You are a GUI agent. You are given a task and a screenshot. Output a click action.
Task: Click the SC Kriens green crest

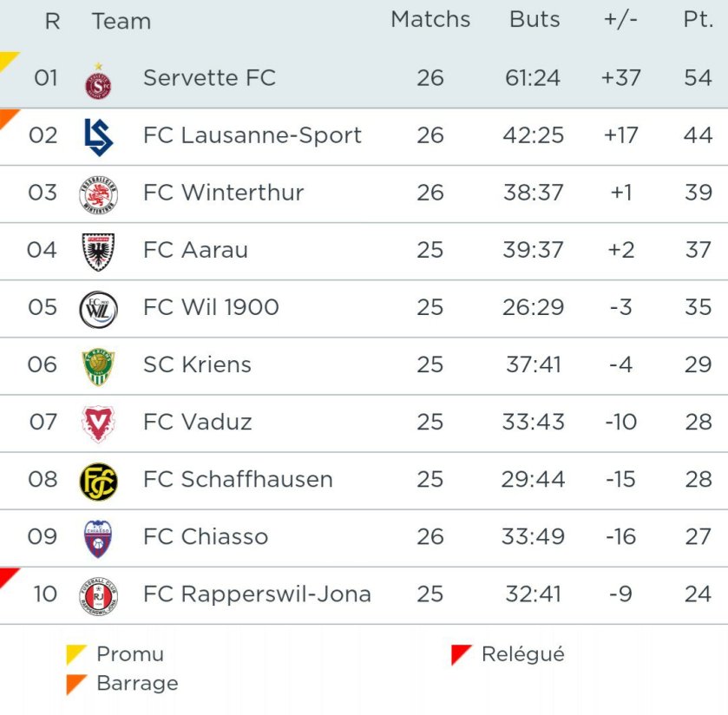[98, 366]
